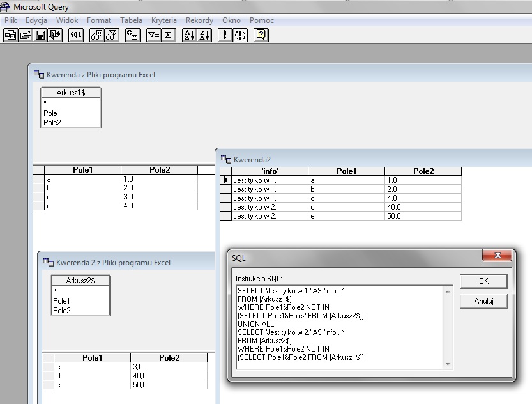Click the window icon of Kwerenda z Pliki programu Excel
532x404 pixels.
coord(39,74)
